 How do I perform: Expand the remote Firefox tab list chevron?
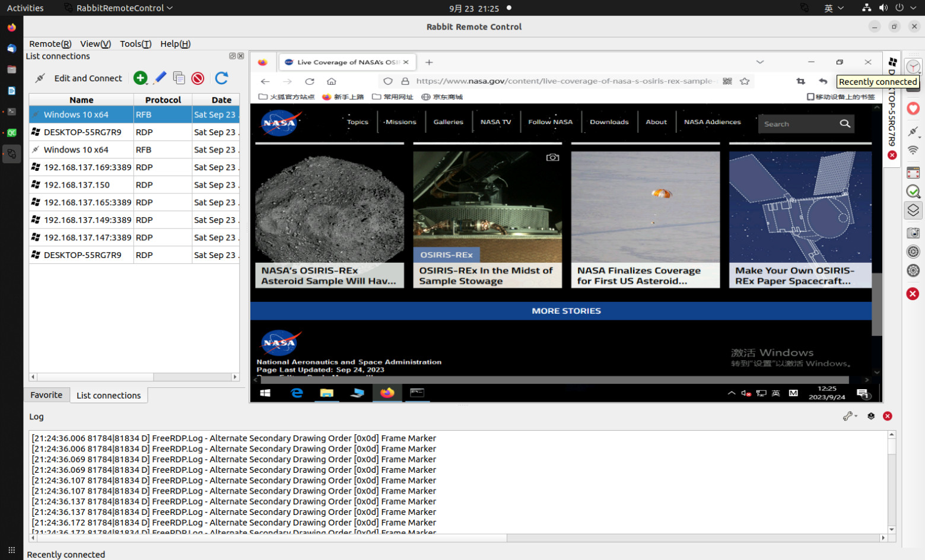pyautogui.click(x=760, y=62)
